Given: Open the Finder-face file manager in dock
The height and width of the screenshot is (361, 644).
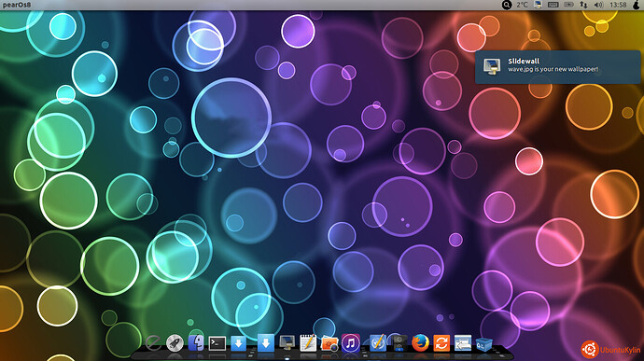Looking at the screenshot, I should (x=196, y=343).
